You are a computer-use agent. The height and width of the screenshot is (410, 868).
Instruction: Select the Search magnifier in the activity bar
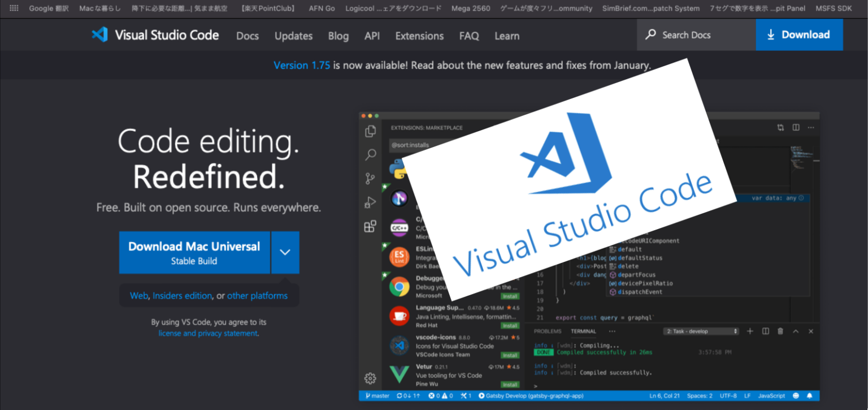pos(370,154)
